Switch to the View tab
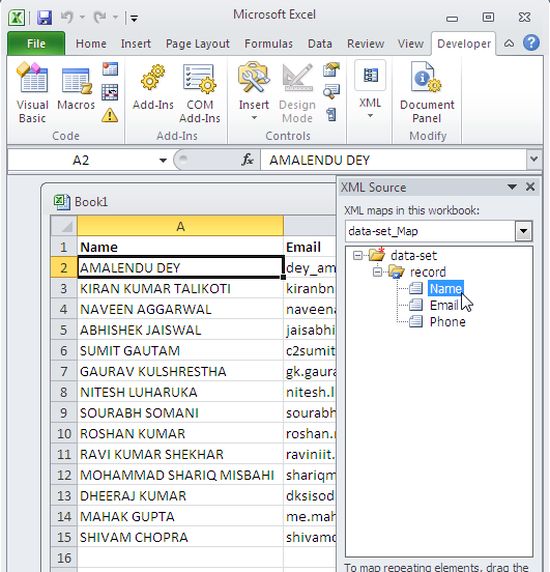This screenshot has width=550, height=572. click(411, 43)
